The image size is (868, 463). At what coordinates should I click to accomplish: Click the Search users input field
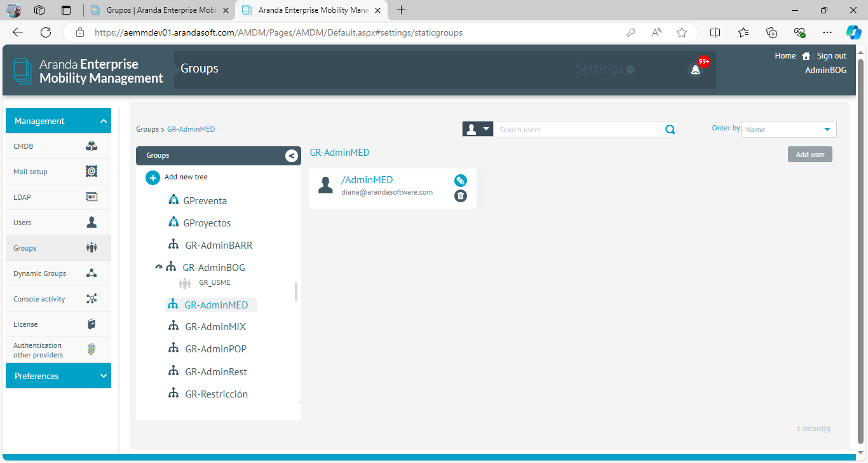pyautogui.click(x=580, y=130)
